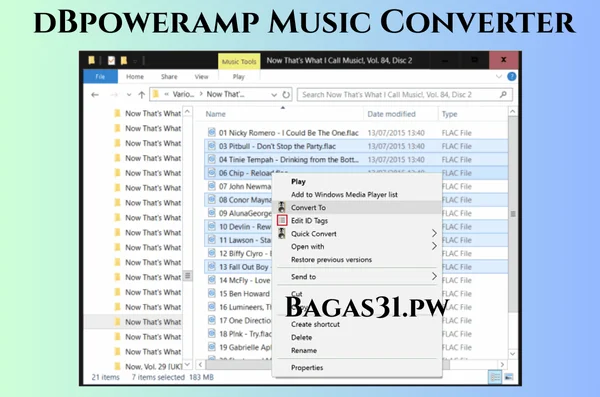This screenshot has height=397, width=600.
Task: Open the Home ribbon tab
Action: pyautogui.click(x=135, y=77)
